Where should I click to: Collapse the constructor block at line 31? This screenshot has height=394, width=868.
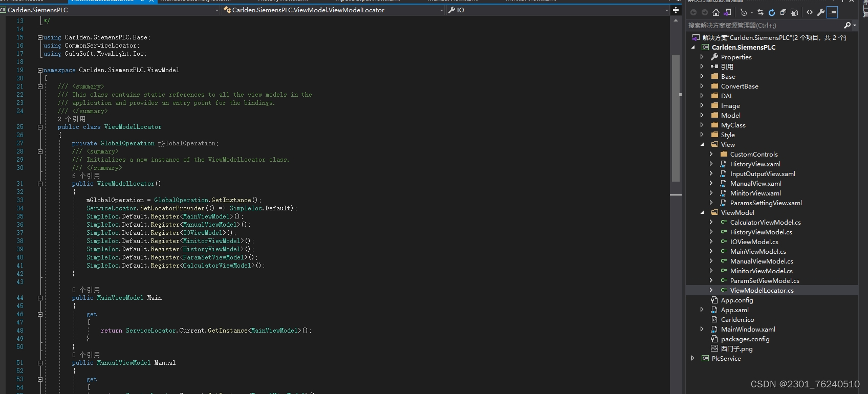40,184
